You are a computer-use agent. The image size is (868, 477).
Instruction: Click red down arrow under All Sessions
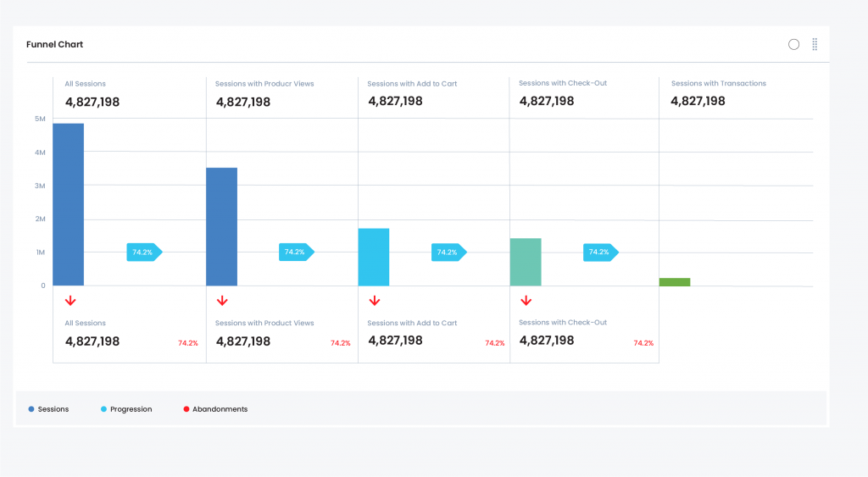pyautogui.click(x=70, y=301)
